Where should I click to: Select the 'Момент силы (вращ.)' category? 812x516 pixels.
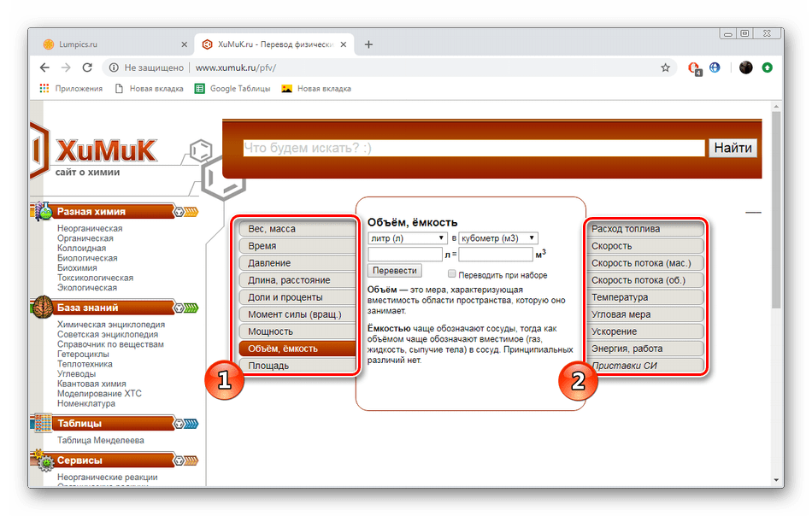click(x=297, y=314)
